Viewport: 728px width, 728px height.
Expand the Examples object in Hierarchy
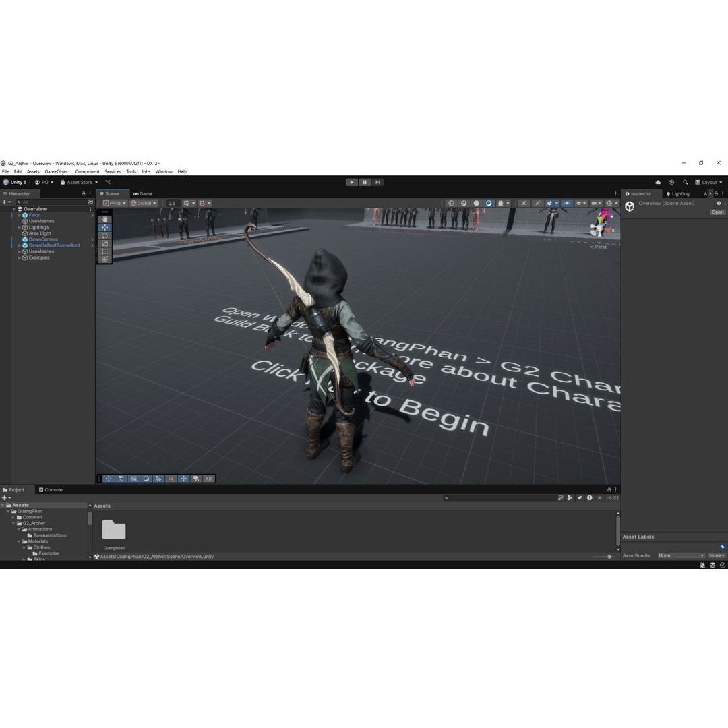coord(19,257)
